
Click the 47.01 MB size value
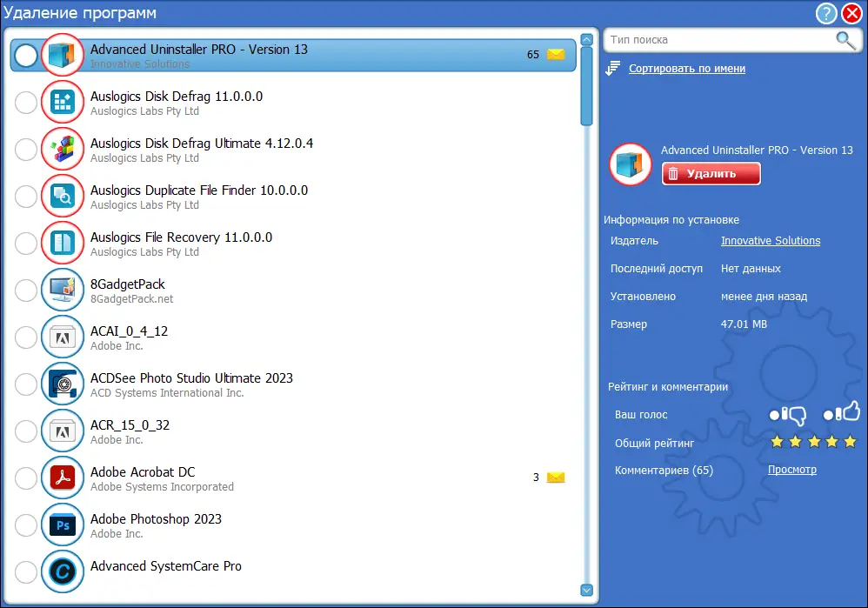pyautogui.click(x=744, y=324)
